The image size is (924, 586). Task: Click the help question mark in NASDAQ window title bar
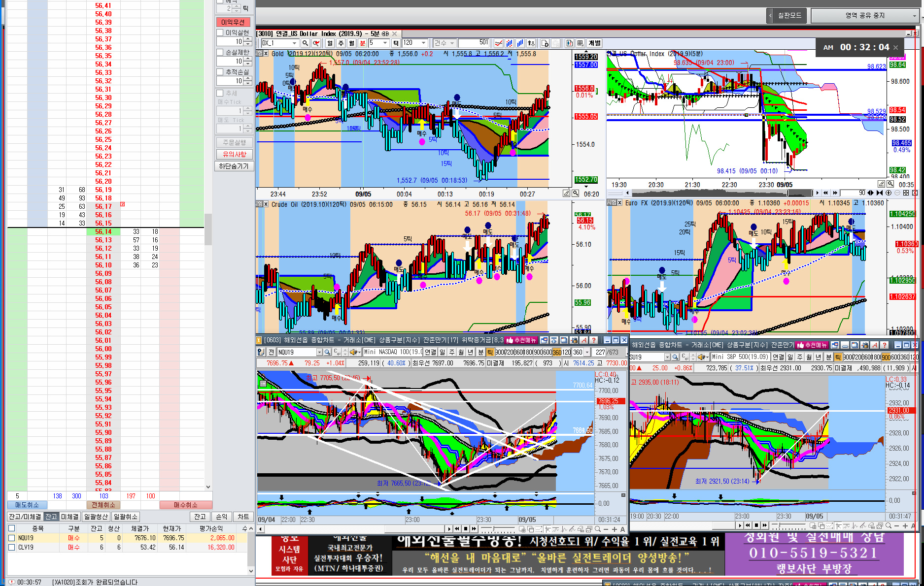click(594, 340)
